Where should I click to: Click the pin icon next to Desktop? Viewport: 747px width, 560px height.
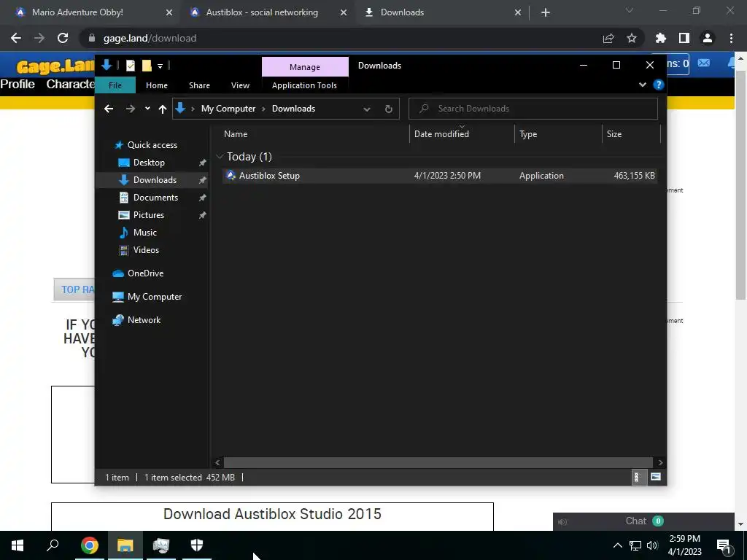203,163
